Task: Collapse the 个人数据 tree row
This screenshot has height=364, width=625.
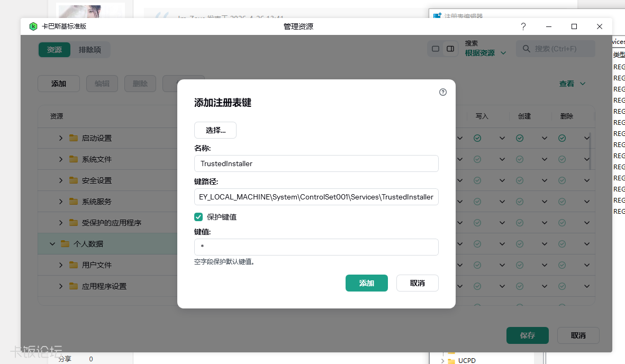Action: 52,243
